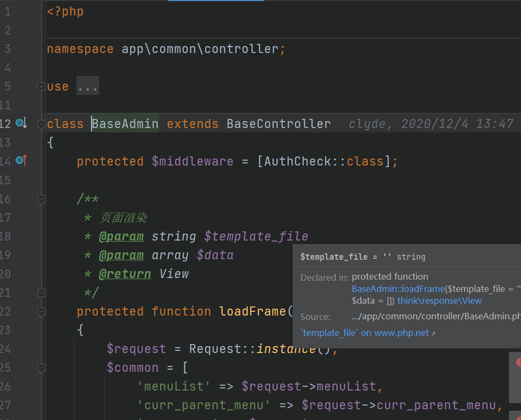The width and height of the screenshot is (521, 420).
Task: Click the clyde 2020/12/4 blame annotation
Action: tap(431, 124)
